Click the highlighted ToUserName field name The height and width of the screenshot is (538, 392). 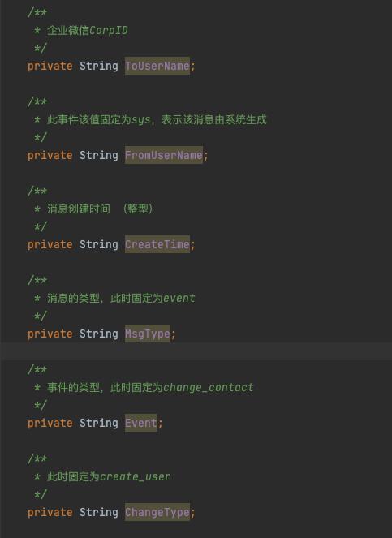tap(157, 66)
